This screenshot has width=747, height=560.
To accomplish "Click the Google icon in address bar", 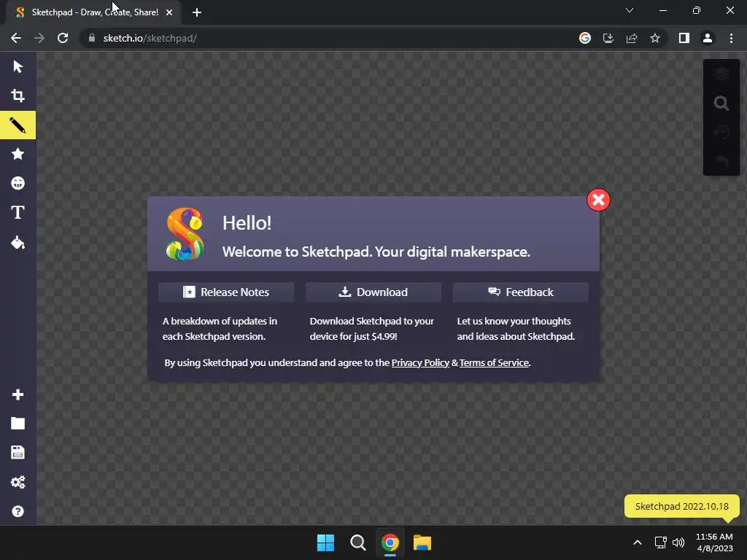I will pyautogui.click(x=585, y=38).
